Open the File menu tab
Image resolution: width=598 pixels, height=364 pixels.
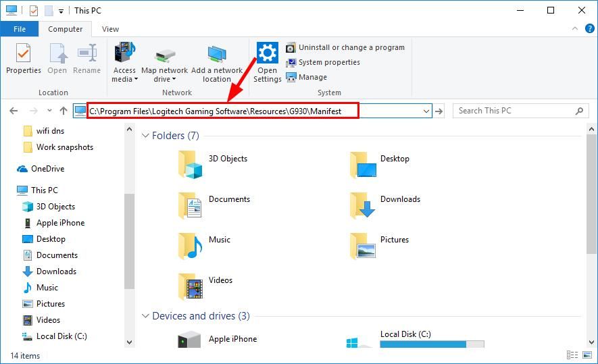(20, 29)
